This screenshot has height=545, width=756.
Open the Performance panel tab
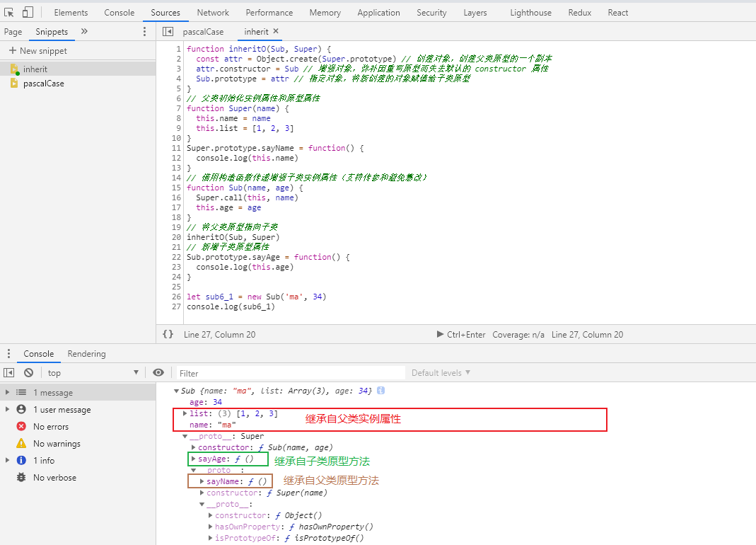pos(269,13)
